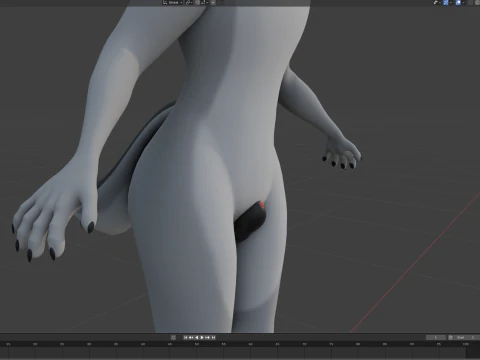Click the Start frame field
The width and height of the screenshot is (480, 360).
(x=467, y=337)
